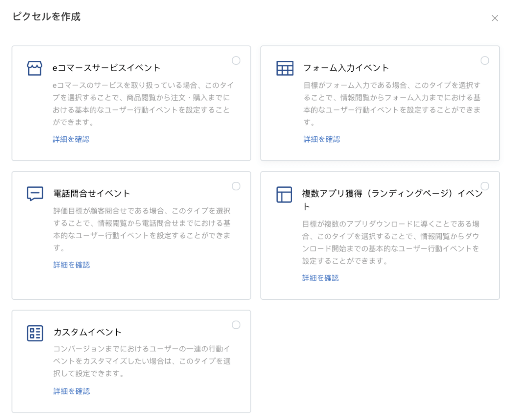Follow 詳細を確認 link in 複数アプリ獲得 card
513x420 pixels.
point(320,278)
